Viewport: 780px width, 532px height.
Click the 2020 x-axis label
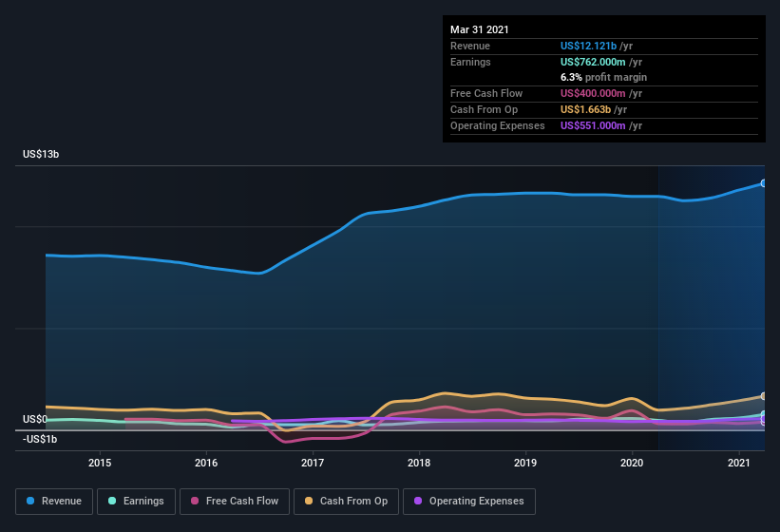[632, 463]
